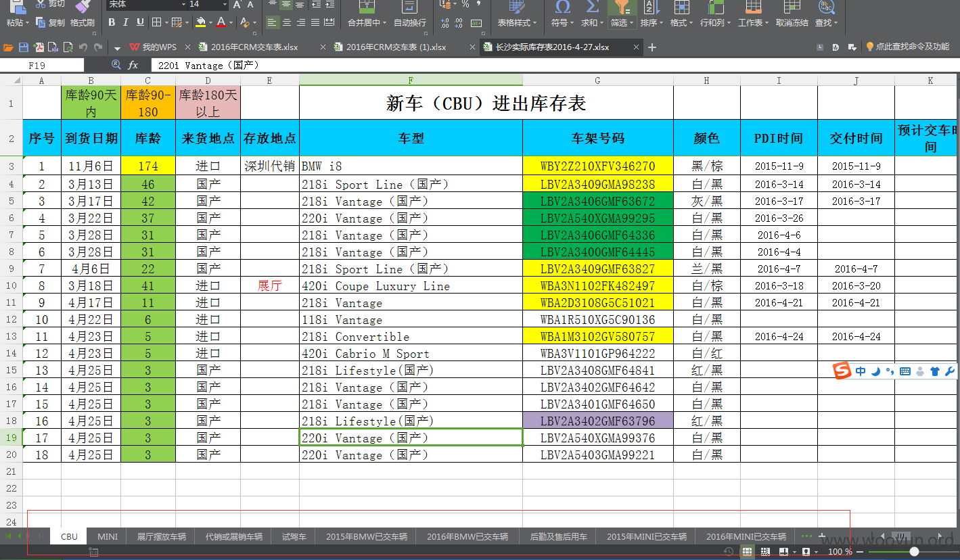960x560 pixels.
Task: Open the 2016年BMW已交车辆 sheet tab
Action: coord(467,536)
